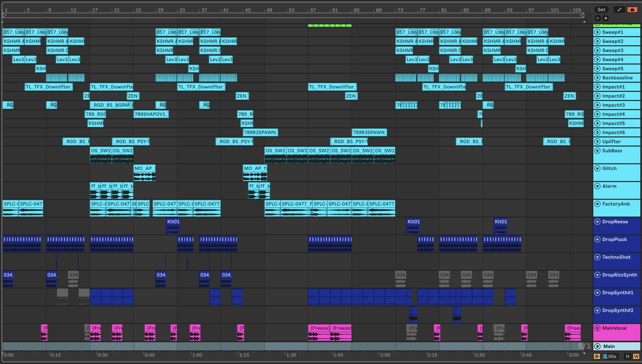Click the orange lock envelopes button
642x364 pixels.
point(632,10)
